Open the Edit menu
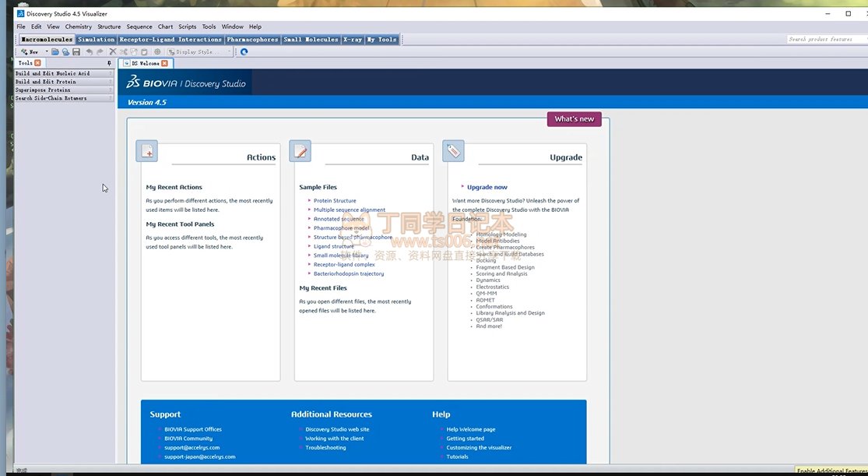Viewport: 868px width, 476px height. 36,26
